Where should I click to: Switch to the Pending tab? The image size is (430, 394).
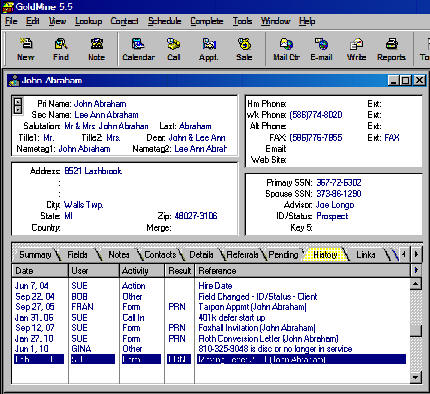pyautogui.click(x=283, y=255)
